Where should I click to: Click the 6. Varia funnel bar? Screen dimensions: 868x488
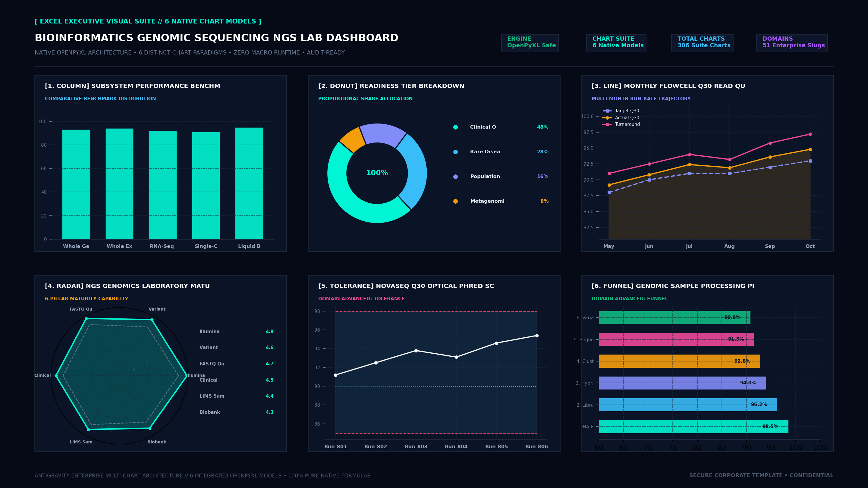coord(675,318)
